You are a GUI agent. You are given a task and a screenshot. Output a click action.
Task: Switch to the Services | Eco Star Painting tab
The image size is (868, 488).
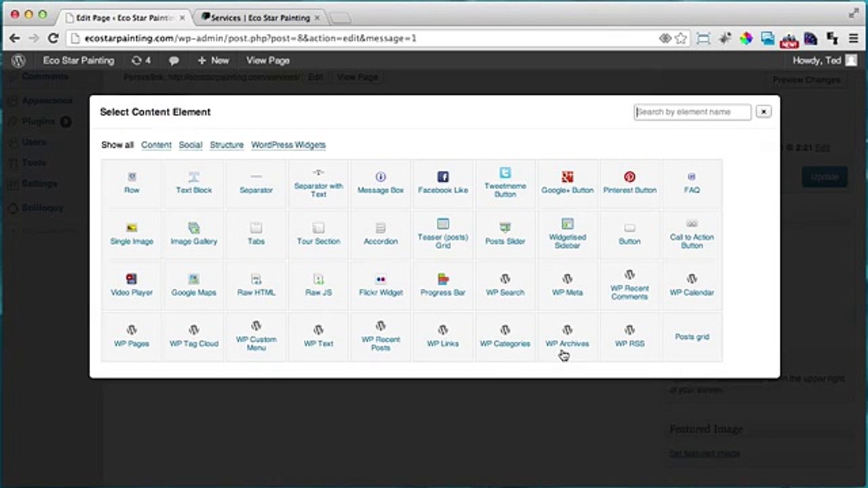(x=260, y=18)
